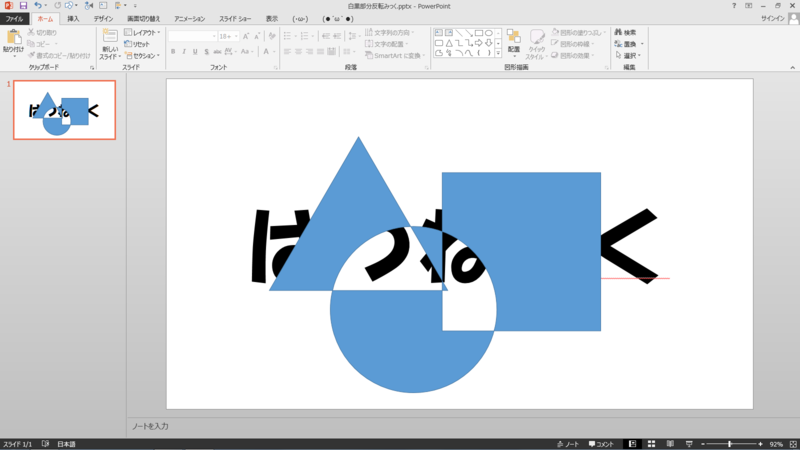Open Shape Outline dropdown

tap(572, 44)
